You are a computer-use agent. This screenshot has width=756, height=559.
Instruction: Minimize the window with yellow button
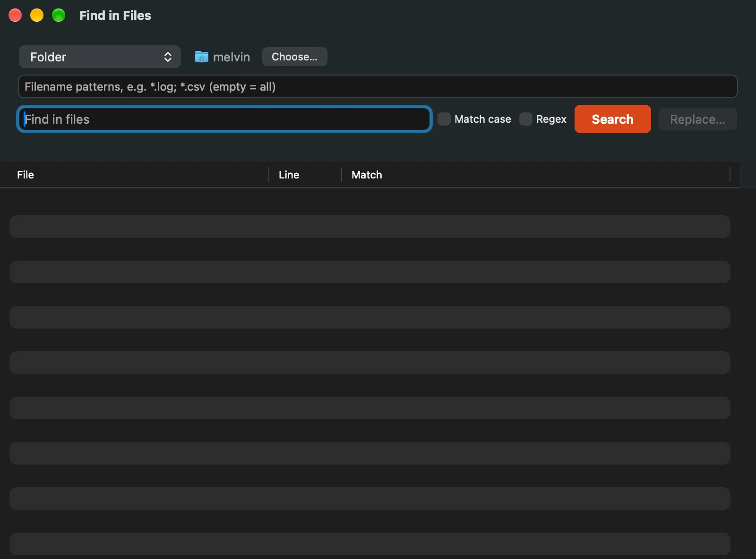click(x=37, y=15)
